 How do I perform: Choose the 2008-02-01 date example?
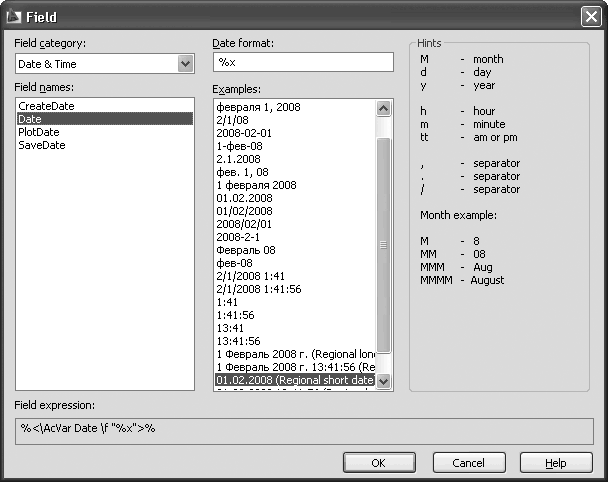[x=245, y=133]
